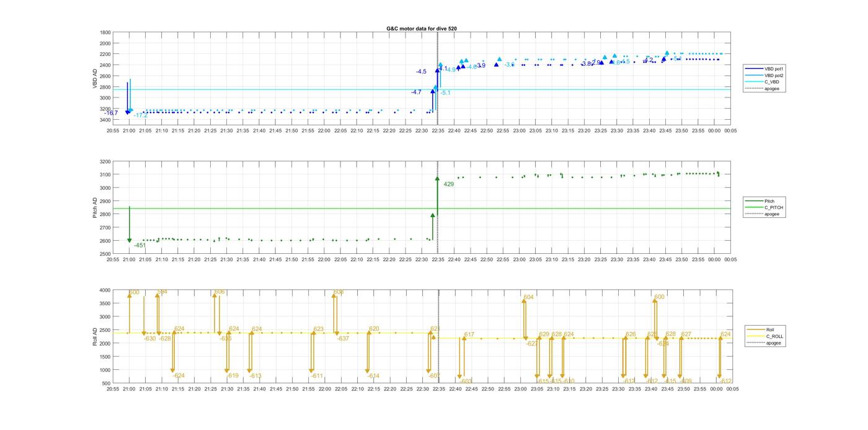Click the '3100' tick on Pitch axis
This screenshot has height=430, width=868.
[x=105, y=175]
